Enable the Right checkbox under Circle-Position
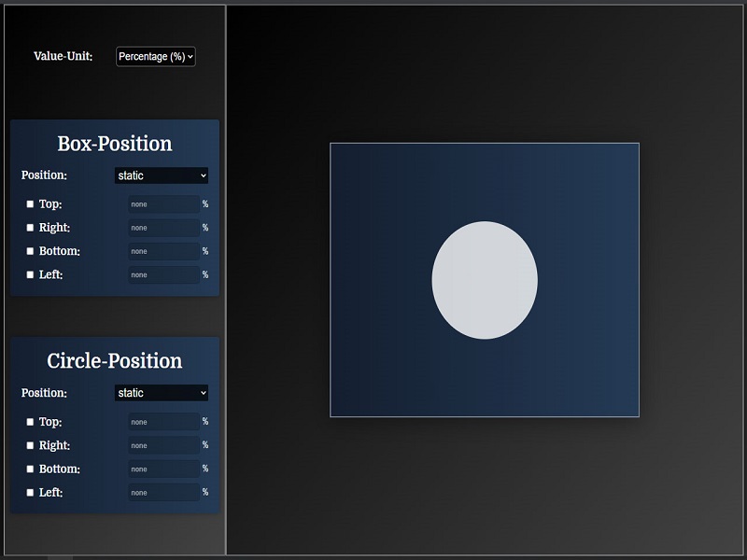The width and height of the screenshot is (747, 560). tap(29, 445)
